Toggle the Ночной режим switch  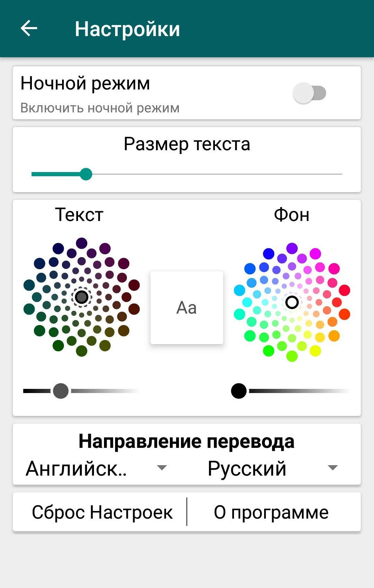[310, 93]
